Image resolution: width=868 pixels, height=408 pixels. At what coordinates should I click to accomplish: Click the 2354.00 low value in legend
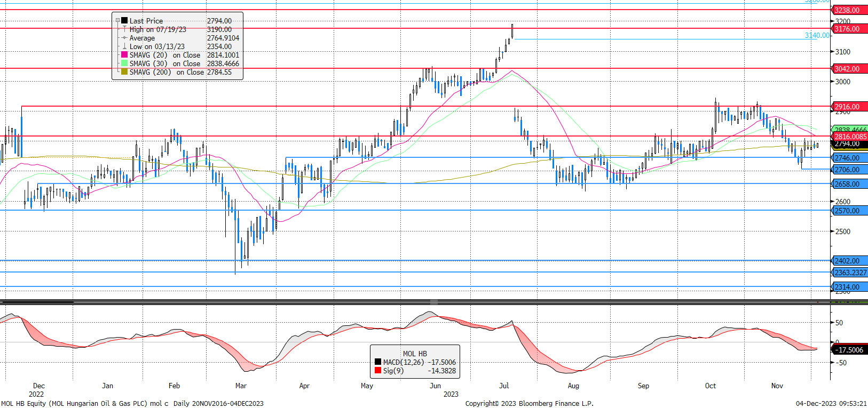point(219,46)
